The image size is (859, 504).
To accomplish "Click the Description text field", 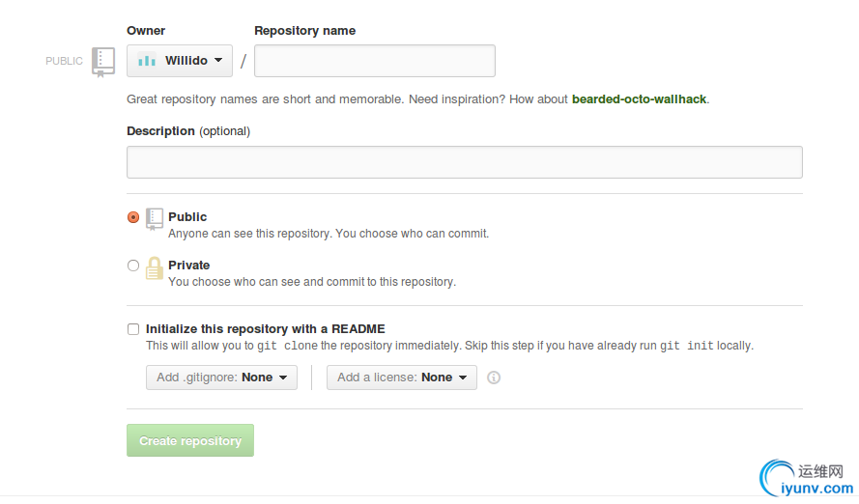I will [x=464, y=162].
